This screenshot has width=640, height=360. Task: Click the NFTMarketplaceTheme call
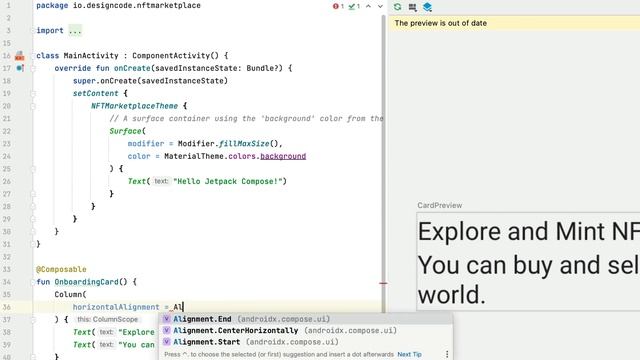coord(134,106)
